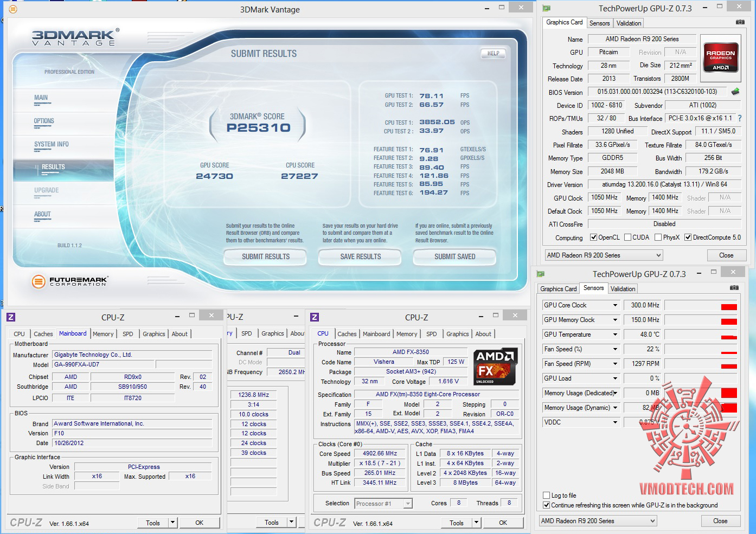Click the Radeon Graphics AMD logo
Viewport: 756px width, 534px height.
[721, 57]
